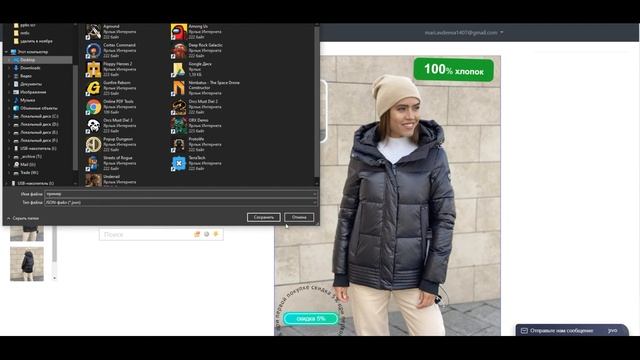
Task: Collapse the 'Этот компьютер' tree node
Action: pyautogui.click(x=6, y=52)
